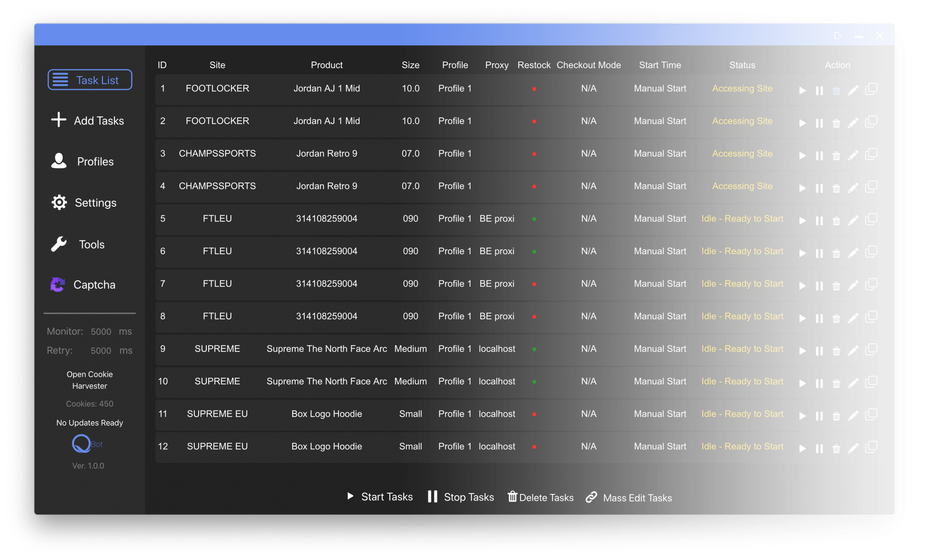
Task: Pause task 5 FTLEU
Action: coord(819,221)
